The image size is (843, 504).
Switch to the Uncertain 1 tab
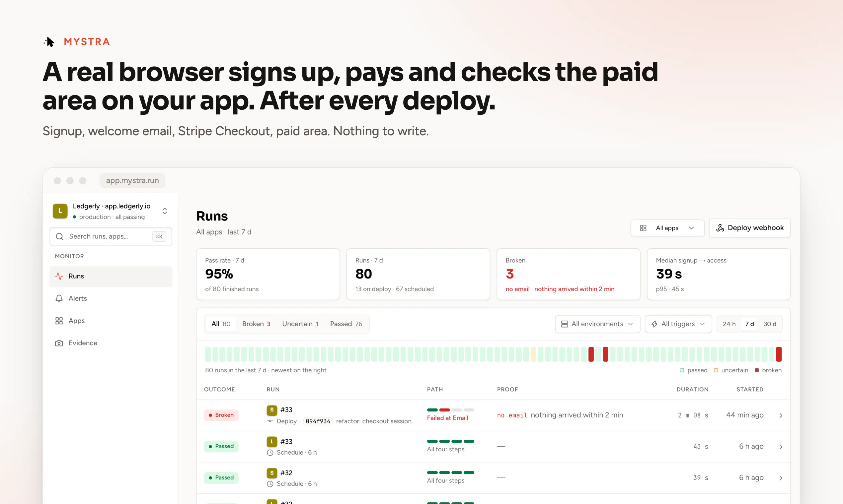point(300,324)
